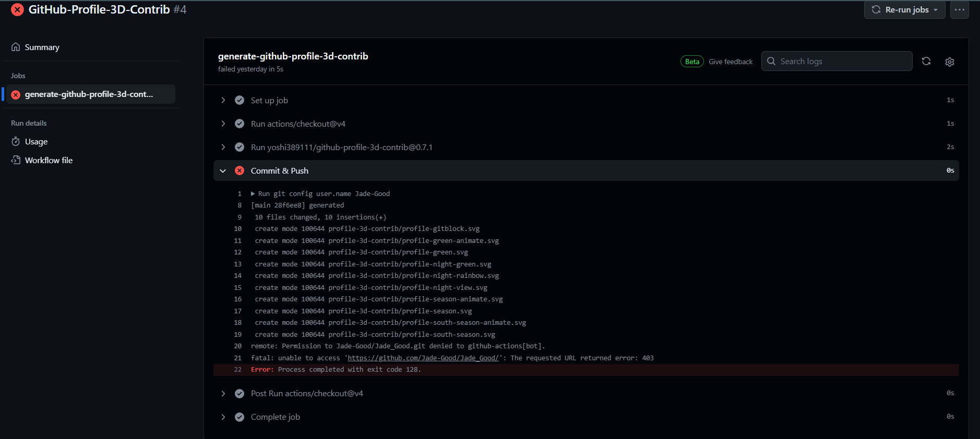Click the Usage stopwatch icon

point(16,141)
